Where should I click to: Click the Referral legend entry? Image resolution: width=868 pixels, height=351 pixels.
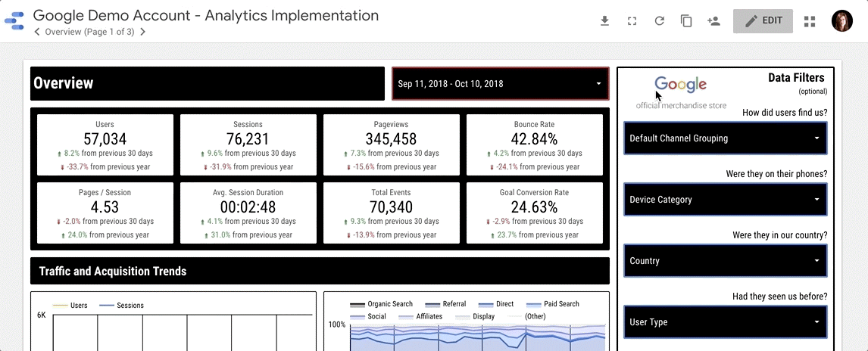point(445,304)
